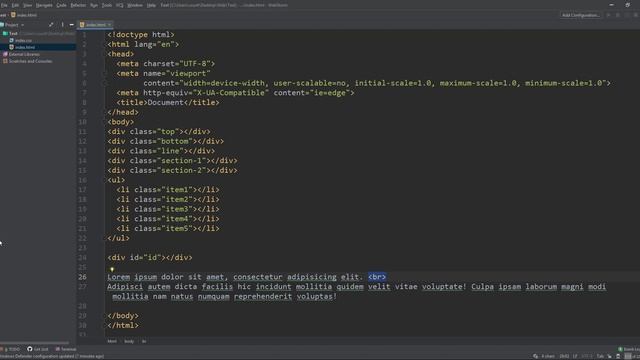Screen dimensions: 640x360
Task: Open the File menu
Action: click(x=4, y=5)
